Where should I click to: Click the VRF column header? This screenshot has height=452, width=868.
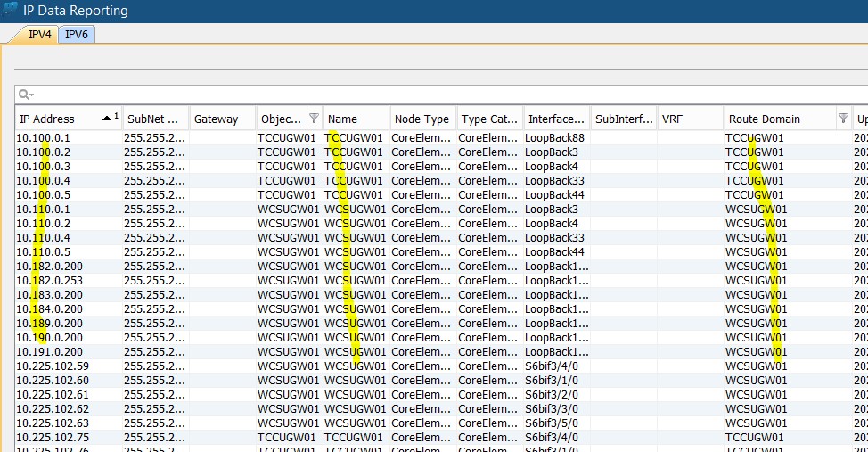(689, 119)
